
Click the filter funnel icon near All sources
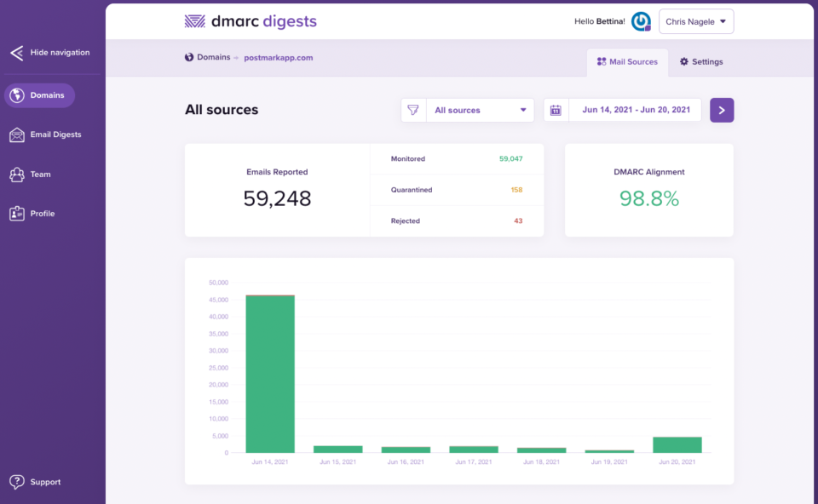(x=414, y=110)
